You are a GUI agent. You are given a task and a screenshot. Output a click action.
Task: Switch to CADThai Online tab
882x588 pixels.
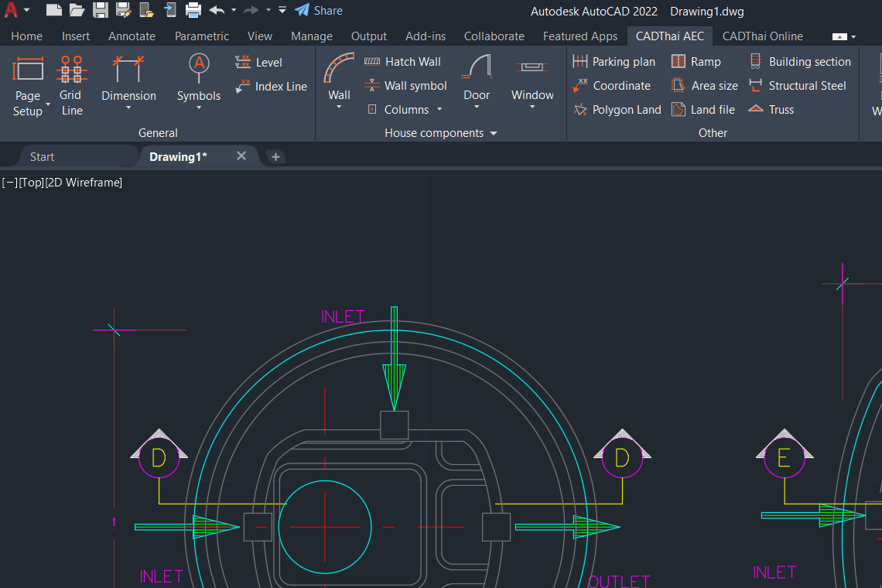[x=762, y=36]
